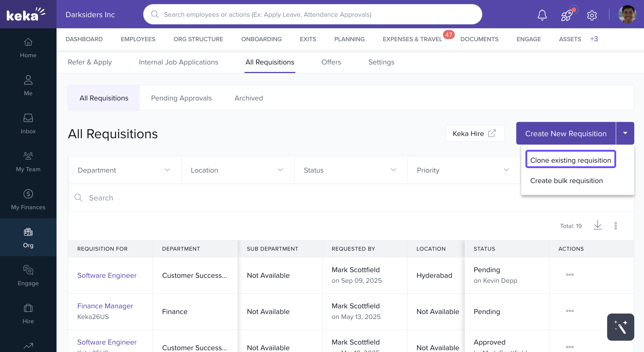Open the Priority filter dropdown

pyautogui.click(x=464, y=170)
